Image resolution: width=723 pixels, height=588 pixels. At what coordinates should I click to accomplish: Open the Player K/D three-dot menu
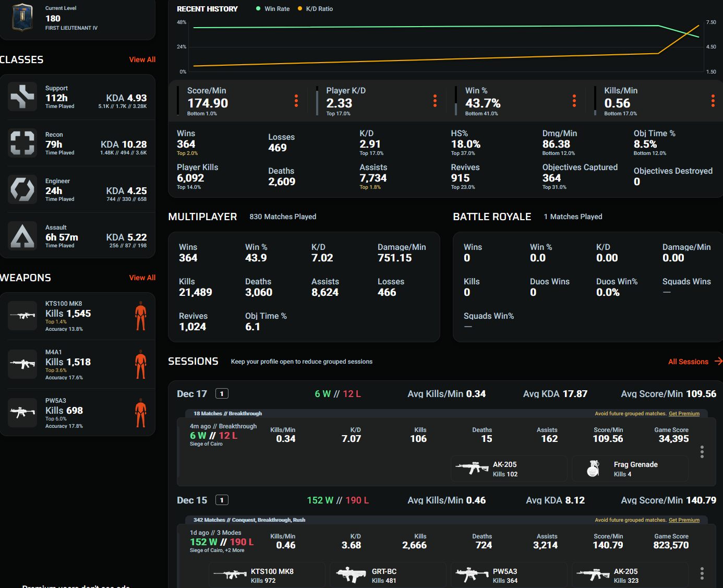[x=435, y=101]
